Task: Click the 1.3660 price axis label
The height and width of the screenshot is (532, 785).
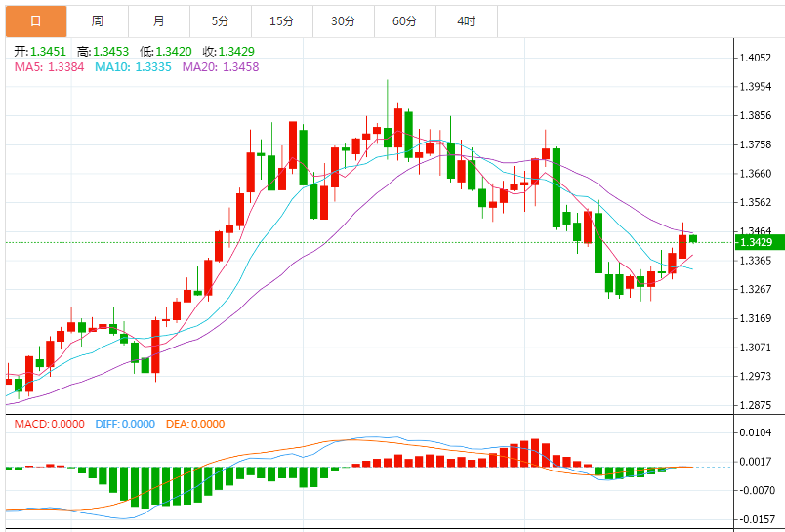Action: tap(756, 174)
